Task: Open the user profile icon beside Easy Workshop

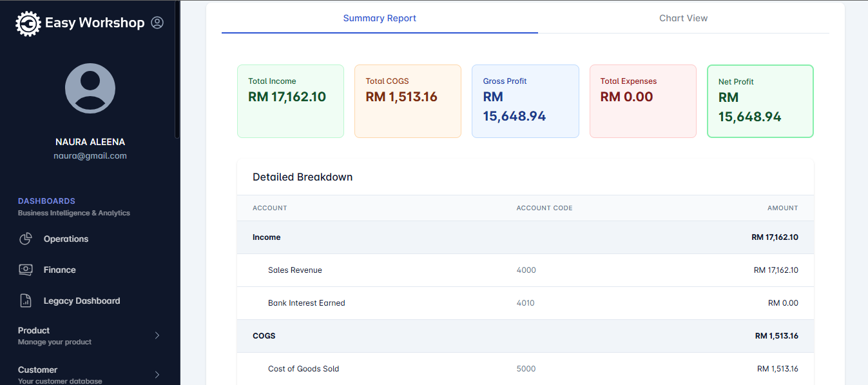Action: (x=157, y=22)
